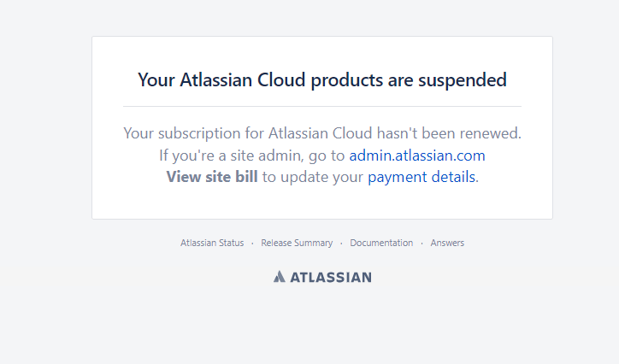This screenshot has height=364, width=619.
Task: Click the word products in the heading
Action: click(x=347, y=81)
